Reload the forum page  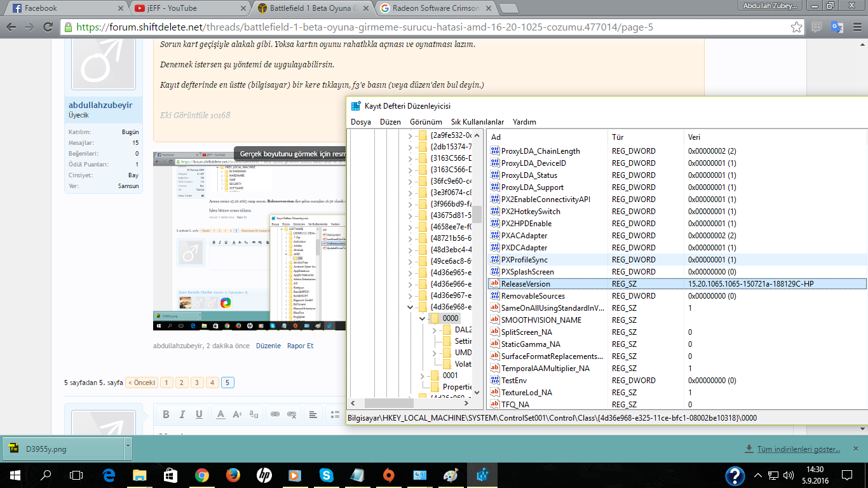[x=46, y=27]
